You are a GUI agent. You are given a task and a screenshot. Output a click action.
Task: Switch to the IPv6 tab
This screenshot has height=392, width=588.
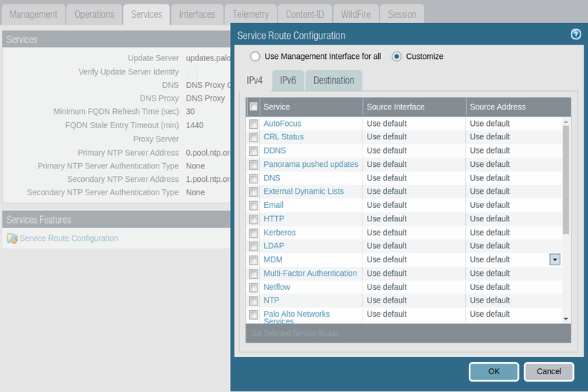tap(288, 80)
